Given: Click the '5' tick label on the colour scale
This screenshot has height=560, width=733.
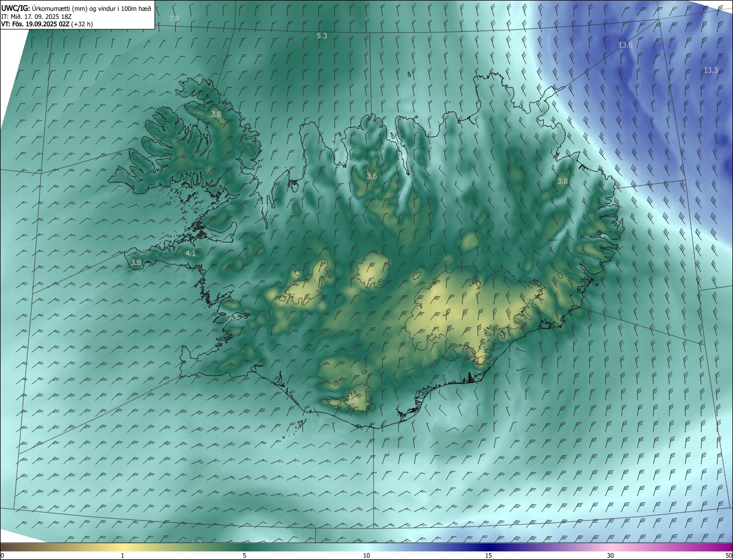Looking at the screenshot, I should (245, 556).
